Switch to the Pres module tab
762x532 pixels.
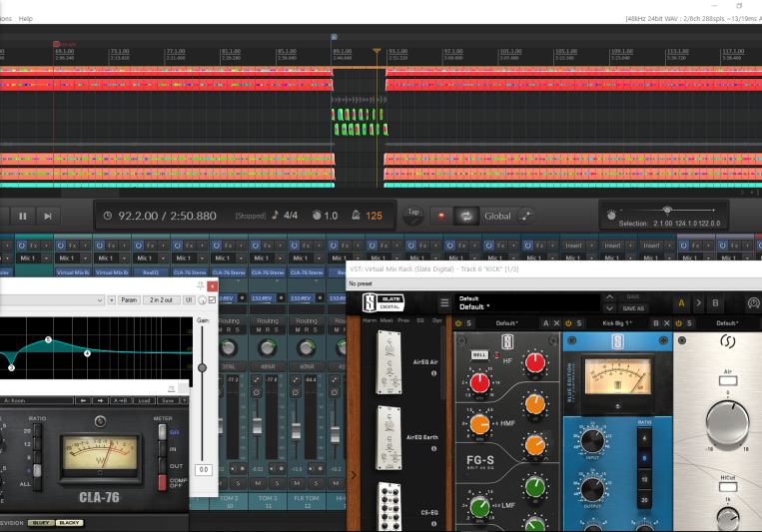[403, 320]
